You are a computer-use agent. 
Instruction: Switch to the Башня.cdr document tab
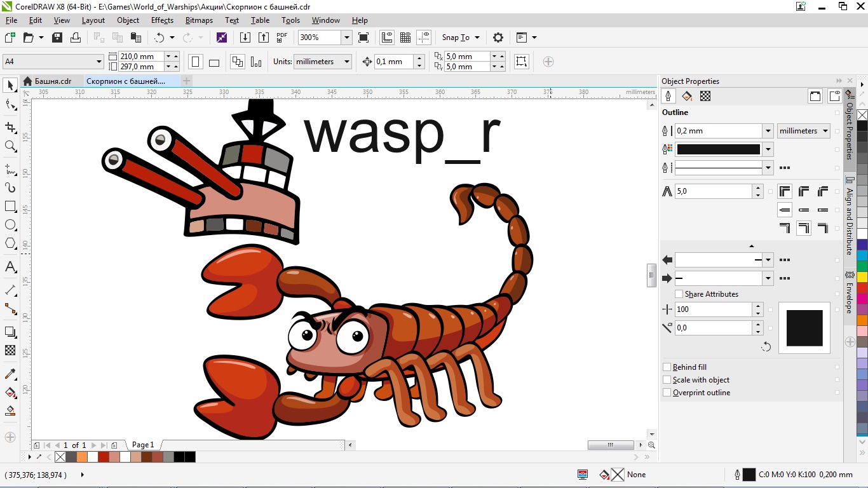point(53,81)
